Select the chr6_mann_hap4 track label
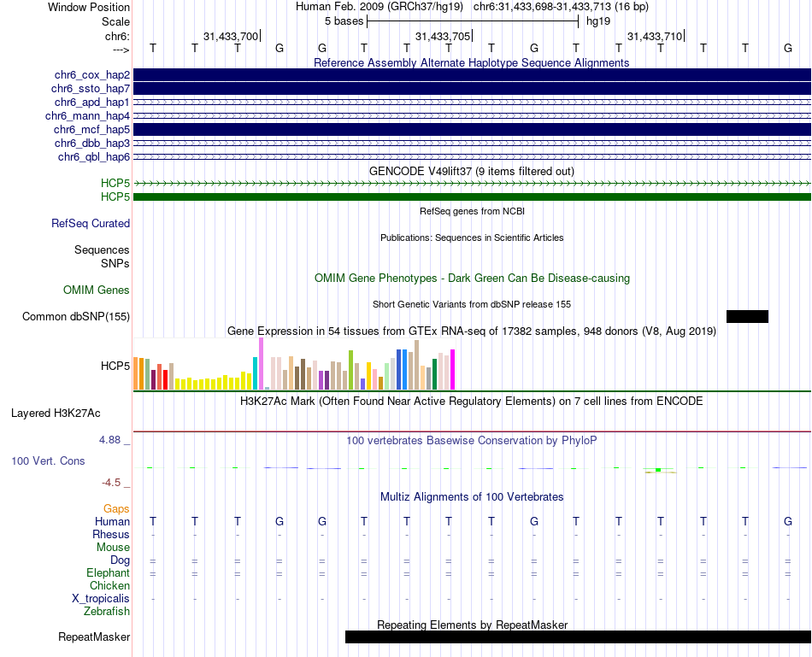 [x=87, y=116]
